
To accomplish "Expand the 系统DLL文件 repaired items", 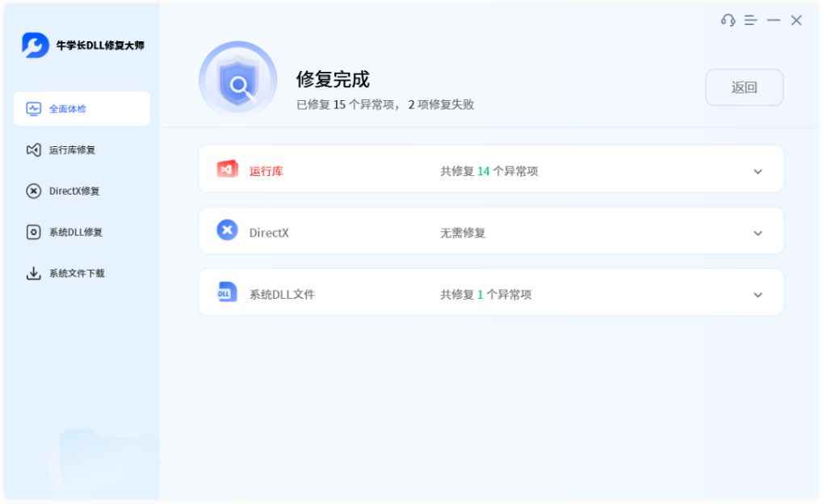I will 758,293.
